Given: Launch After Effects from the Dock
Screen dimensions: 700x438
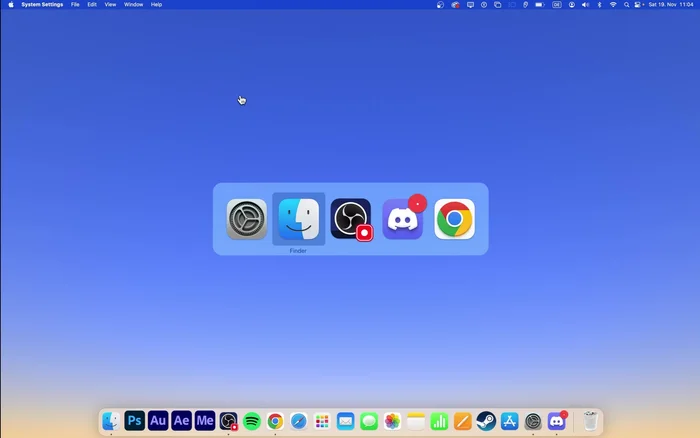Looking at the screenshot, I should (181, 421).
